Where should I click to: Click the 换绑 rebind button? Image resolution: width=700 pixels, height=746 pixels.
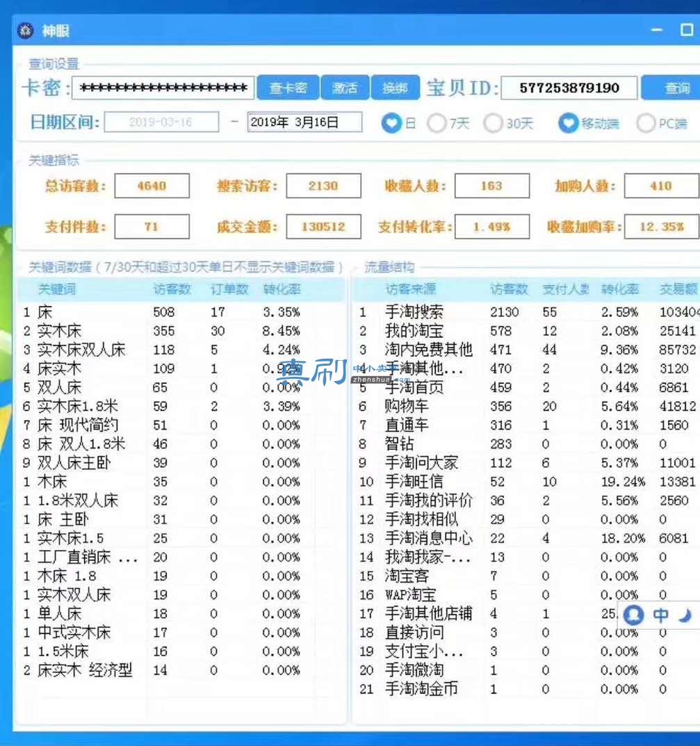click(395, 88)
